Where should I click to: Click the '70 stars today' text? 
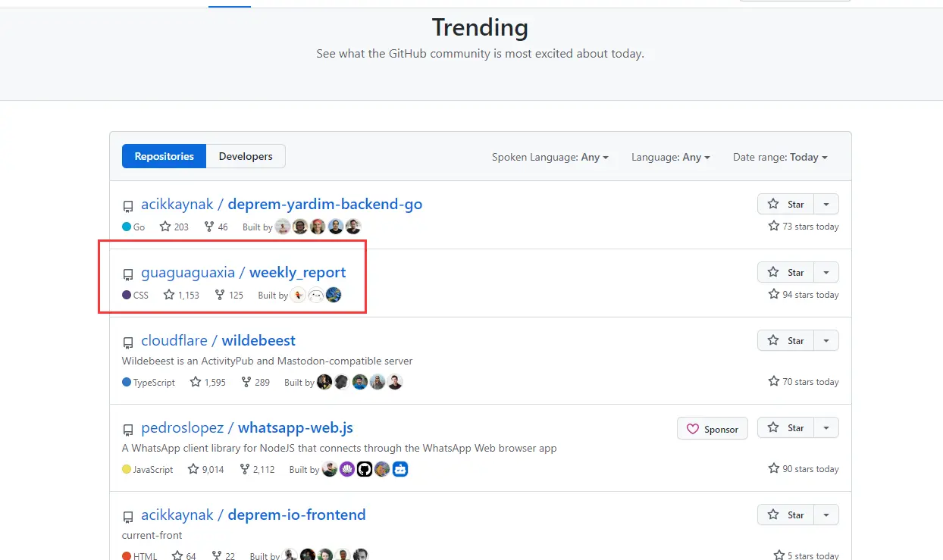point(810,382)
